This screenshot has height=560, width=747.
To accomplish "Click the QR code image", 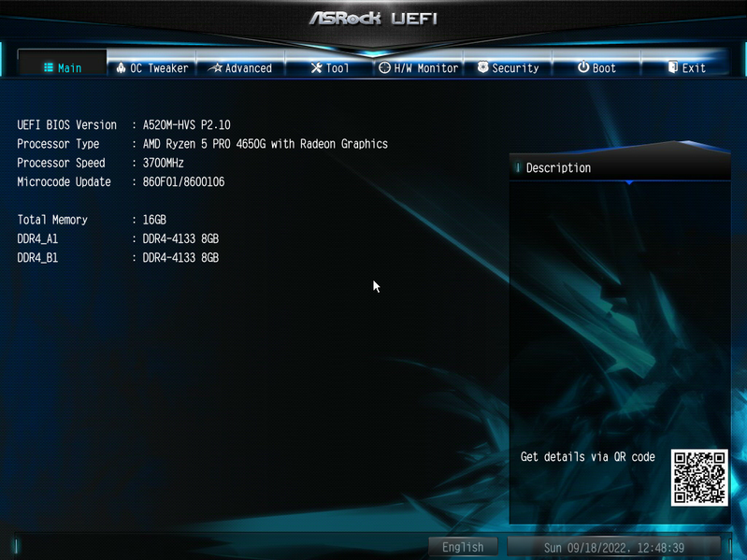I will 699,478.
